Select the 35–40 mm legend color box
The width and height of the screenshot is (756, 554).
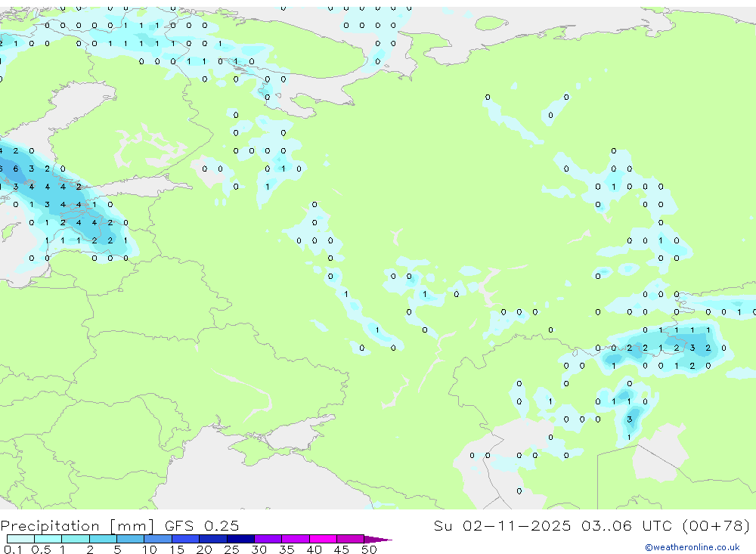point(296,539)
